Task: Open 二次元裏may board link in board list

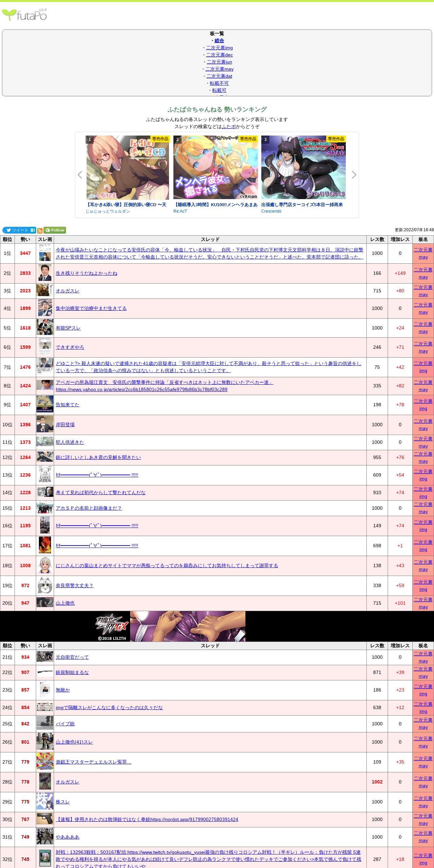Action: click(219, 69)
